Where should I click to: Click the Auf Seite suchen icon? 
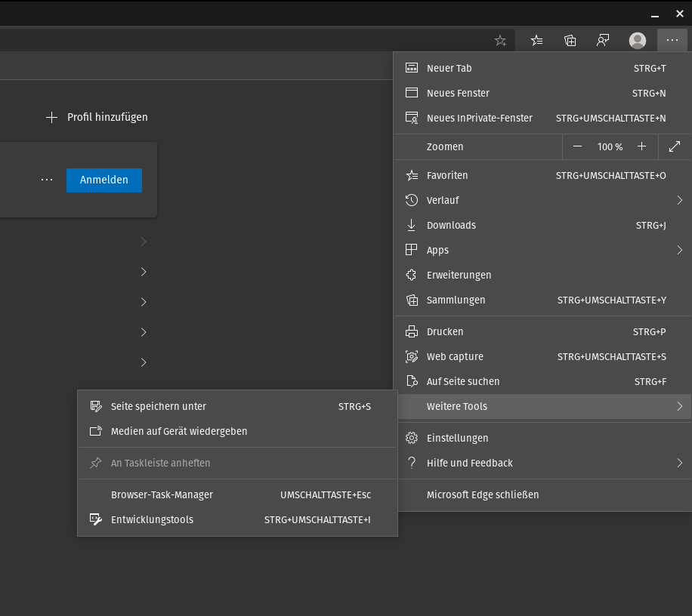[x=411, y=381]
